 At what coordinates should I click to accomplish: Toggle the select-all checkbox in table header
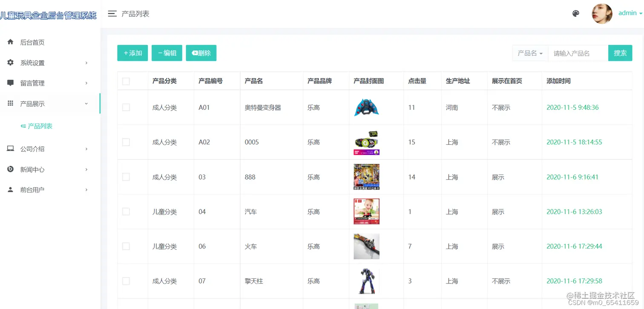coord(126,80)
